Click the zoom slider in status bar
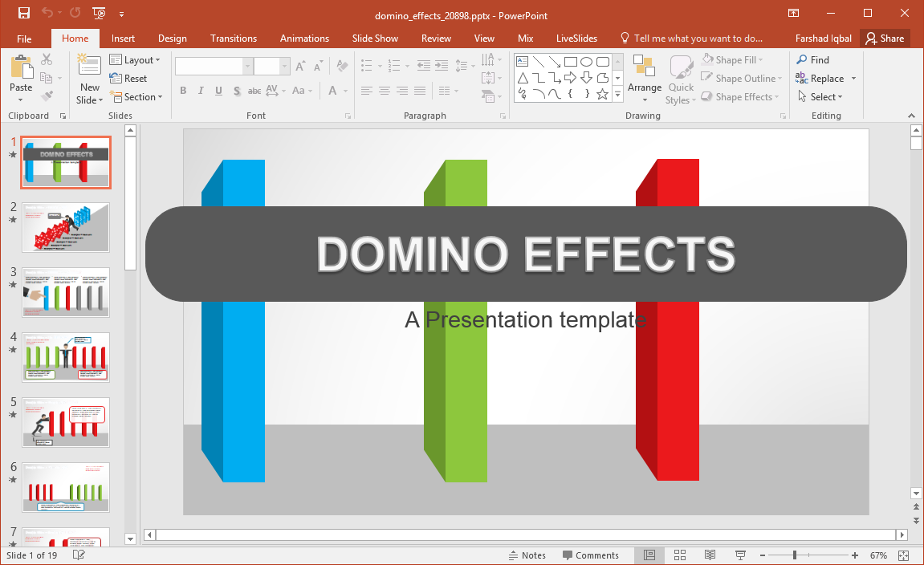Image resolution: width=924 pixels, height=565 pixels. pos(795,555)
